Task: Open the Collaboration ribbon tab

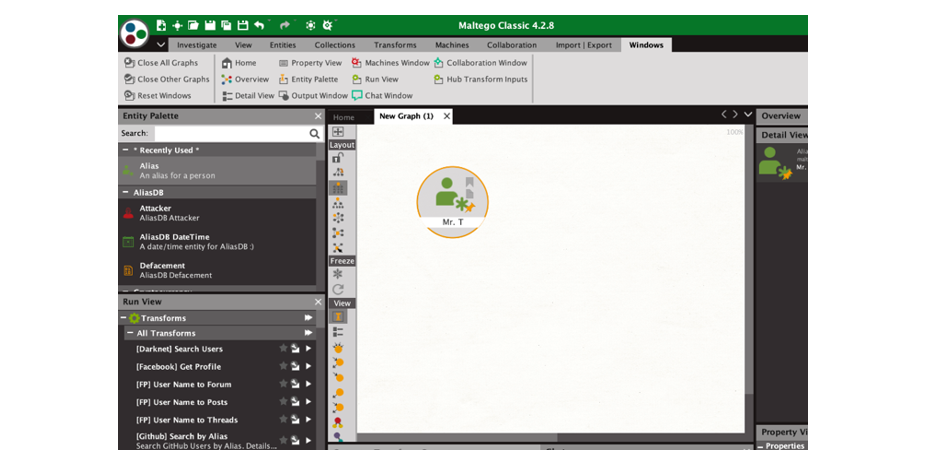Action: click(x=512, y=45)
